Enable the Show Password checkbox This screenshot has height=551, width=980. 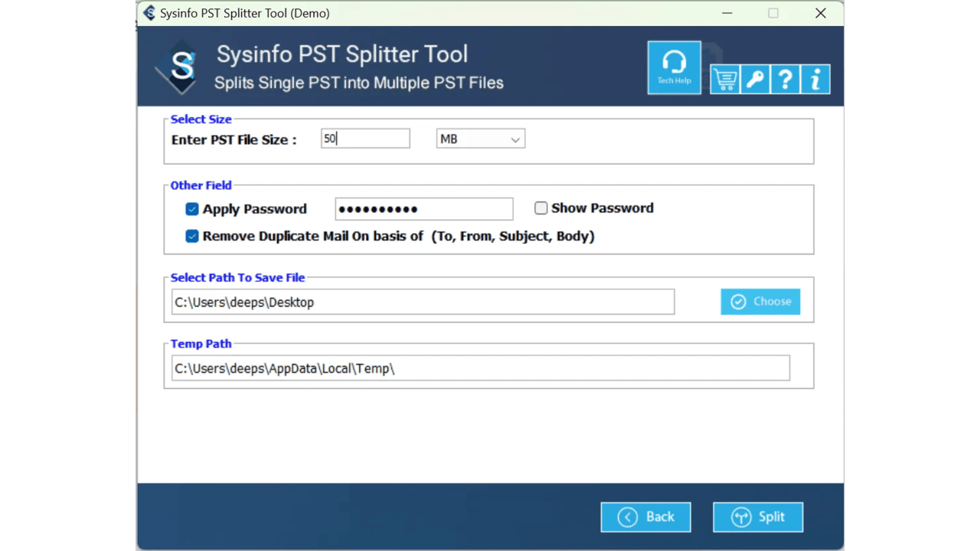pos(541,208)
